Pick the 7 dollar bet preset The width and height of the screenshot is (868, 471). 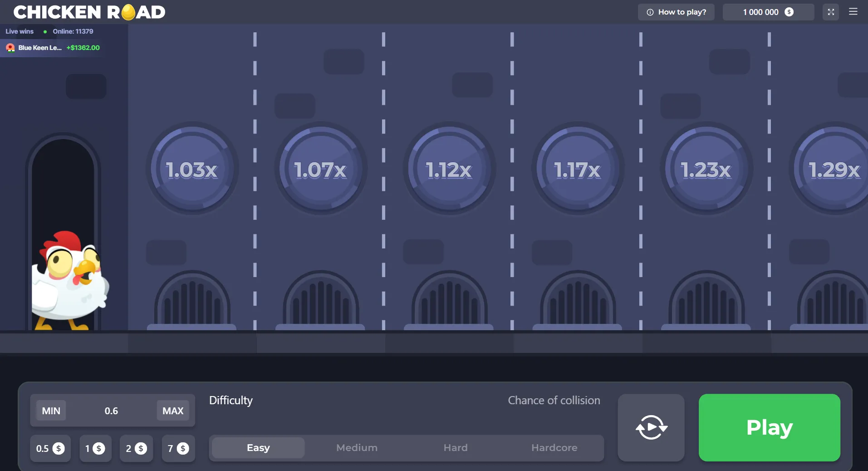coord(178,448)
